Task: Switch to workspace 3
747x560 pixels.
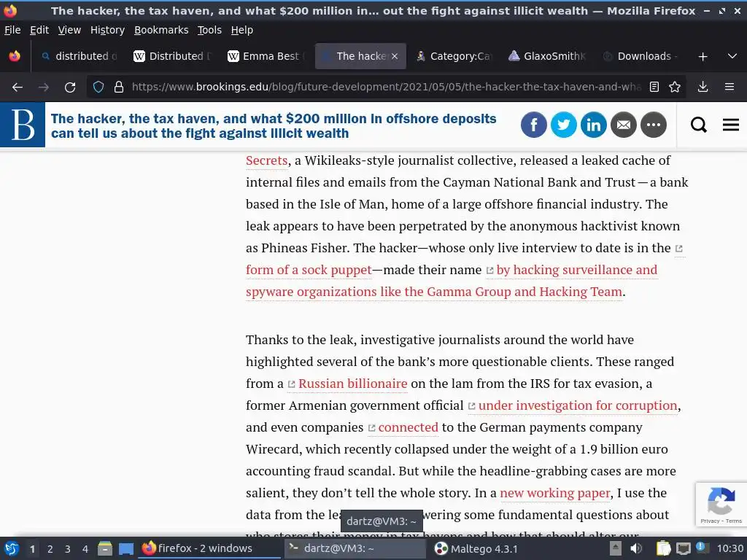Action: point(68,549)
